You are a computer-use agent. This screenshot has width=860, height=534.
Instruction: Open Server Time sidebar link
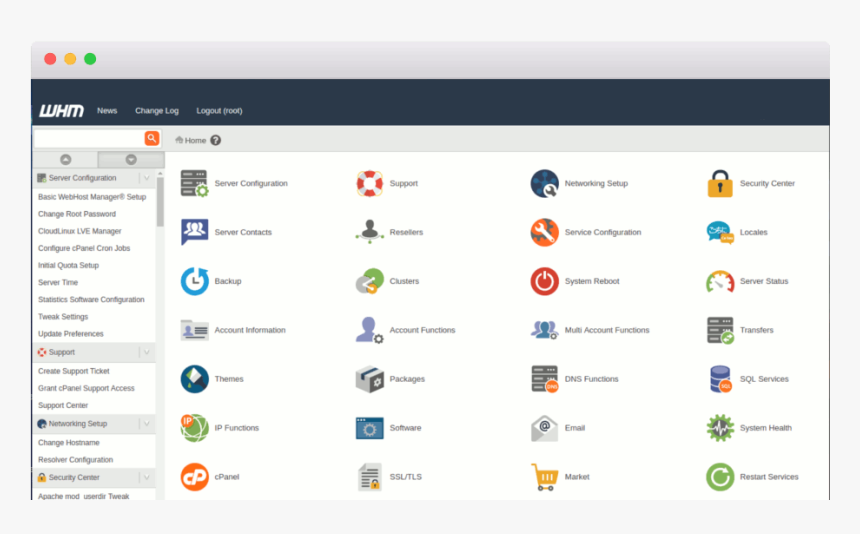click(58, 282)
